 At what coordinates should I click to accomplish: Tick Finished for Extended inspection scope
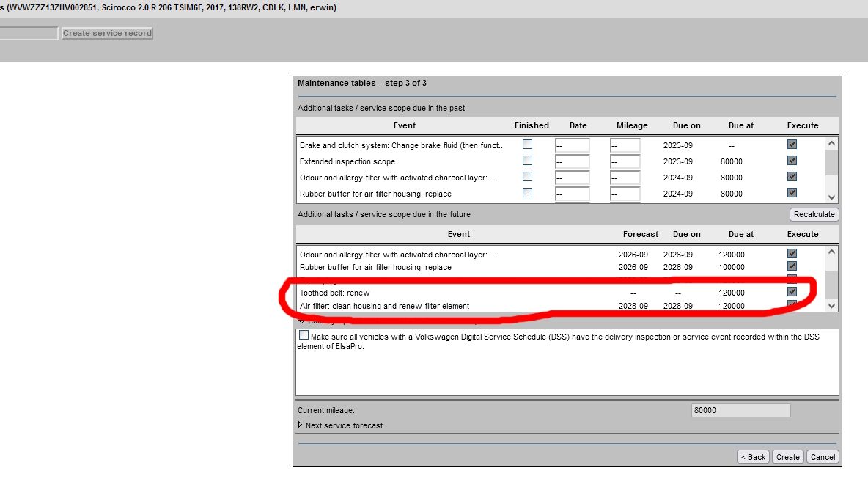527,161
